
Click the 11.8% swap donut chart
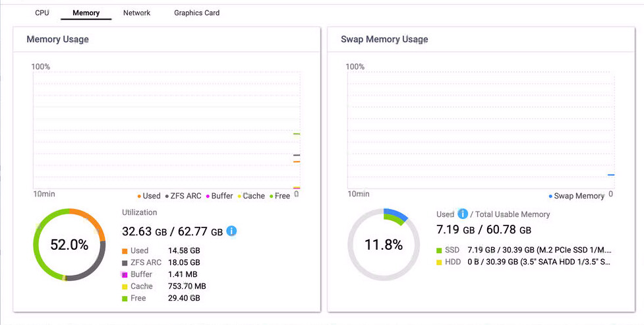[x=383, y=245]
